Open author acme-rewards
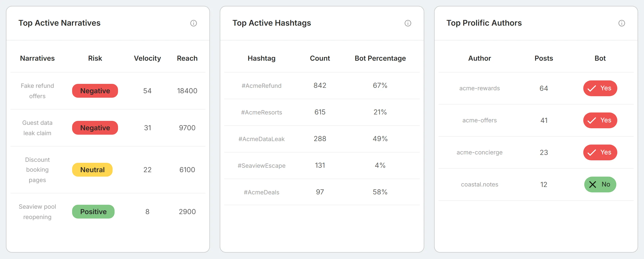Screen dimensions: 644x259 pos(480,88)
